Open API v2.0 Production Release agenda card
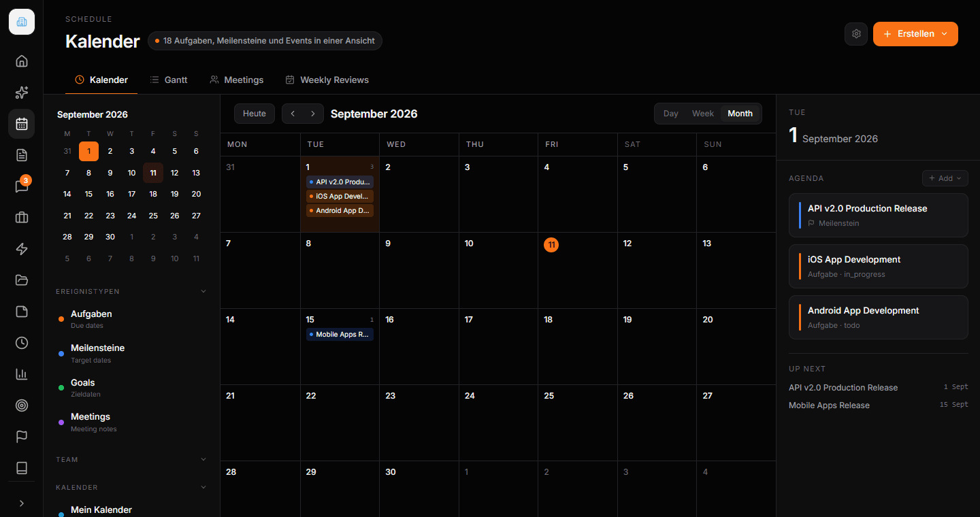The image size is (980, 517). [x=878, y=215]
